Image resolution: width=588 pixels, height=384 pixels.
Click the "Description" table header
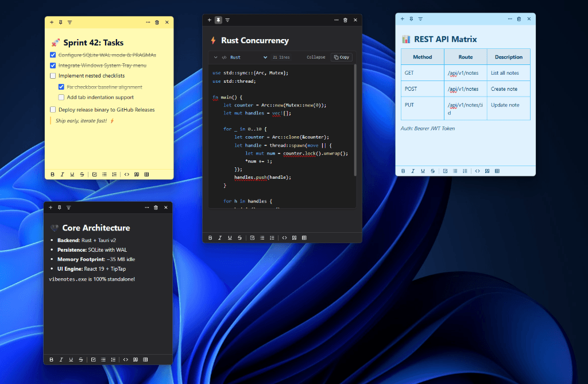pyautogui.click(x=509, y=57)
